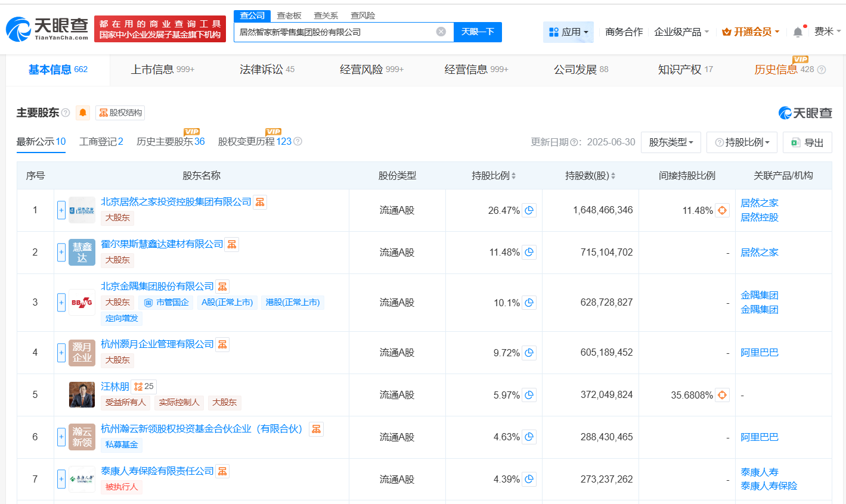Screen dimensions: 846x504
Task: Expand row for 北京居然之家投资控股集团
Action: (61, 210)
